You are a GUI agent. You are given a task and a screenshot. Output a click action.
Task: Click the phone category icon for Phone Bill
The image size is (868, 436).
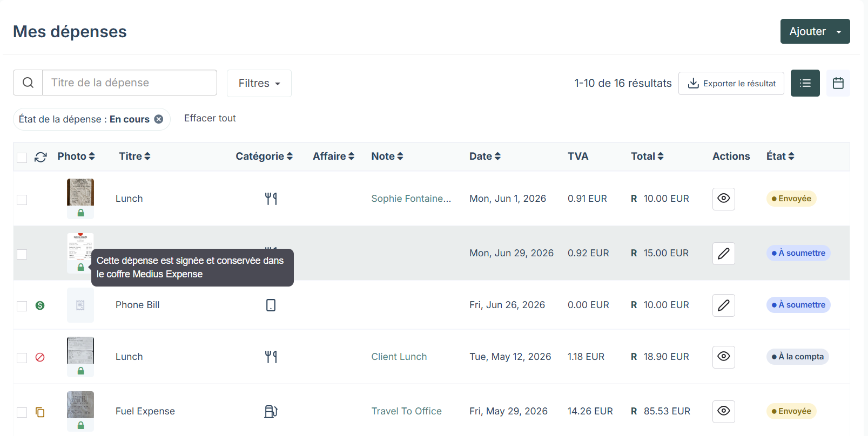[271, 305]
